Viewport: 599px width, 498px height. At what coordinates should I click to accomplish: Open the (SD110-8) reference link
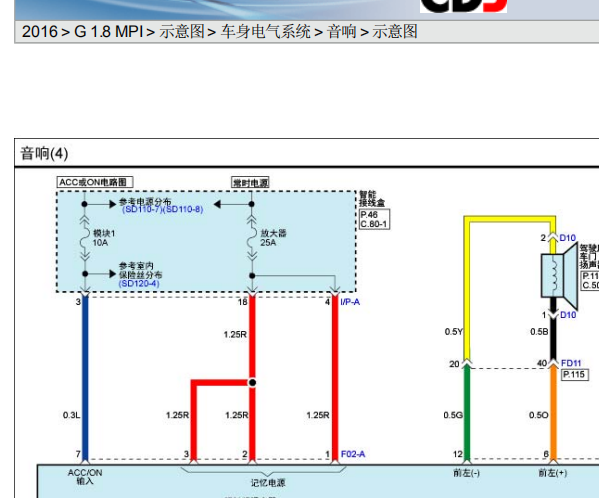click(x=183, y=209)
